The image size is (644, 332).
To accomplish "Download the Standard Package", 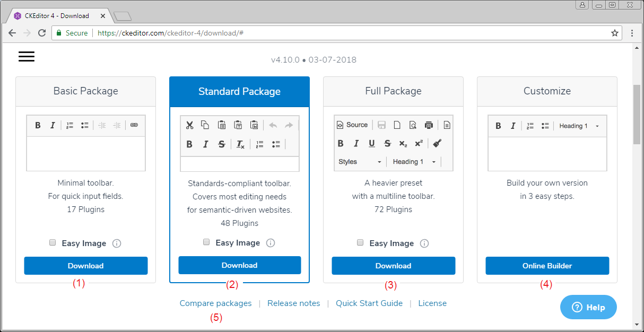I will (239, 265).
